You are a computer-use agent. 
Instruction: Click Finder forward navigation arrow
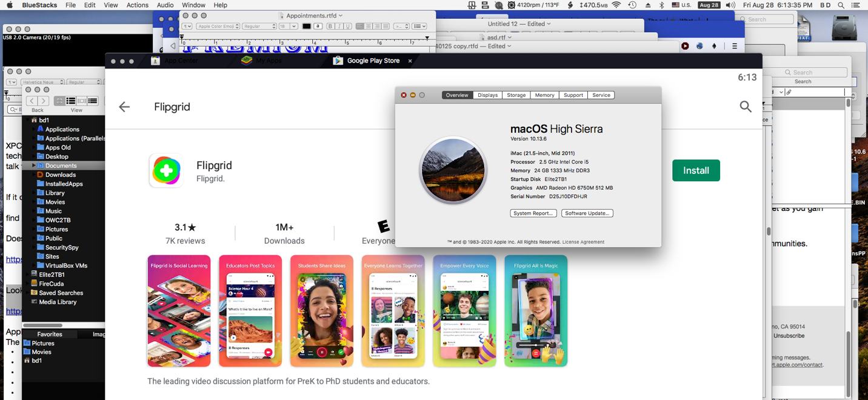pos(43,101)
